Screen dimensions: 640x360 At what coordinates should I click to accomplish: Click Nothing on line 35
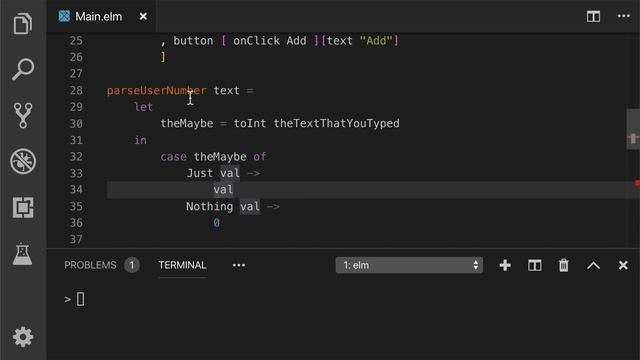(209, 206)
